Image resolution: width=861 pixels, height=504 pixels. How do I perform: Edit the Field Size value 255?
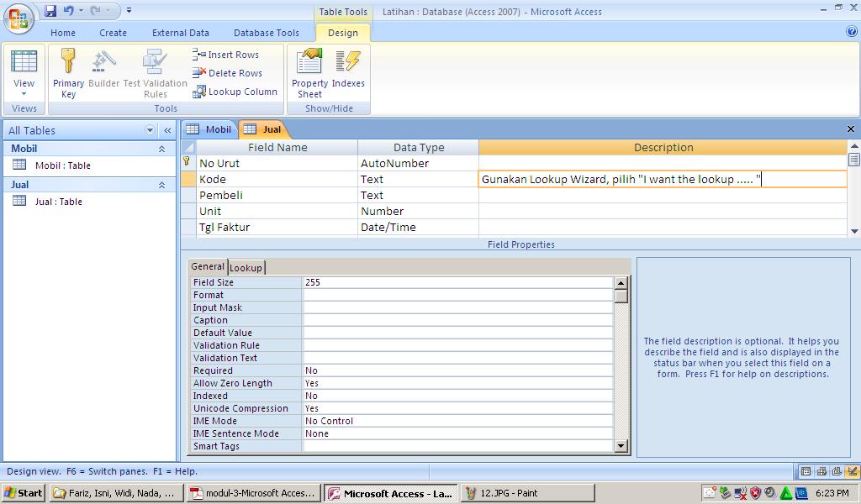pos(457,282)
